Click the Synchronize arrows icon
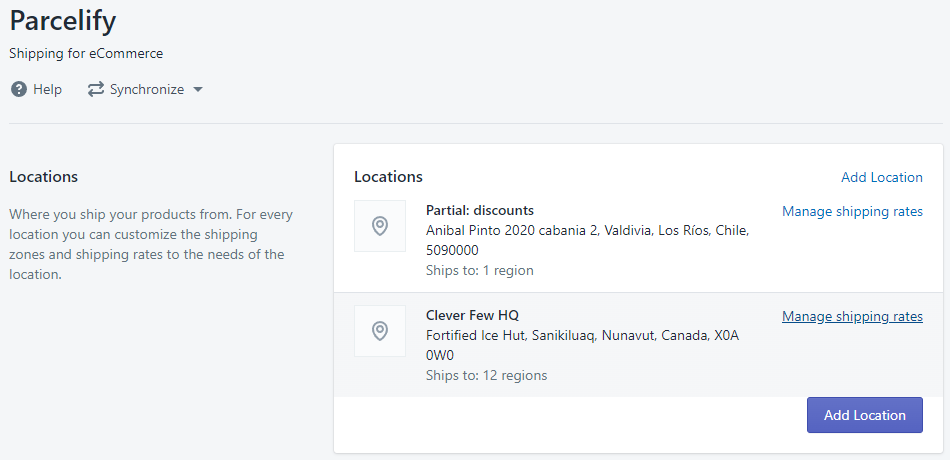The height and width of the screenshot is (460, 950). (96, 90)
